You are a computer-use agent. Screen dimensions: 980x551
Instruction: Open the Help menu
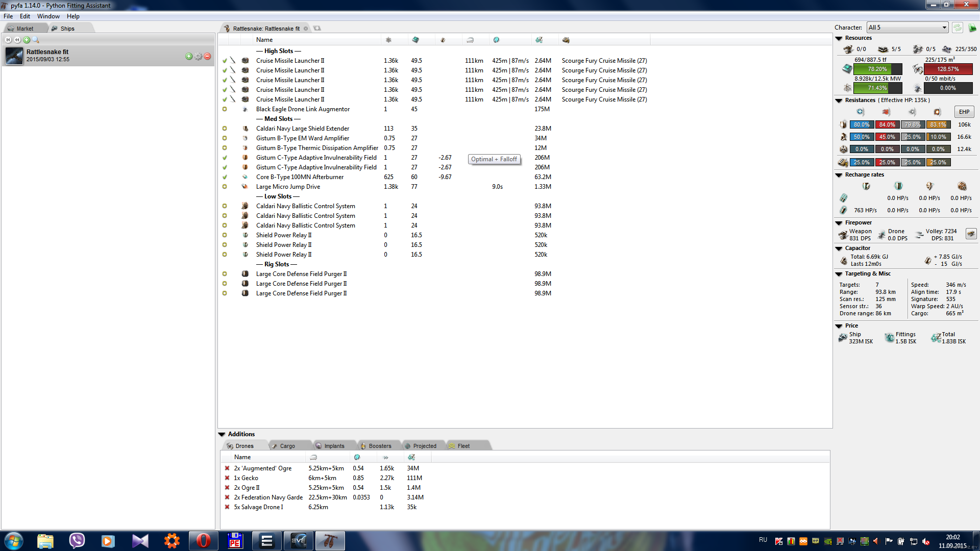(73, 16)
